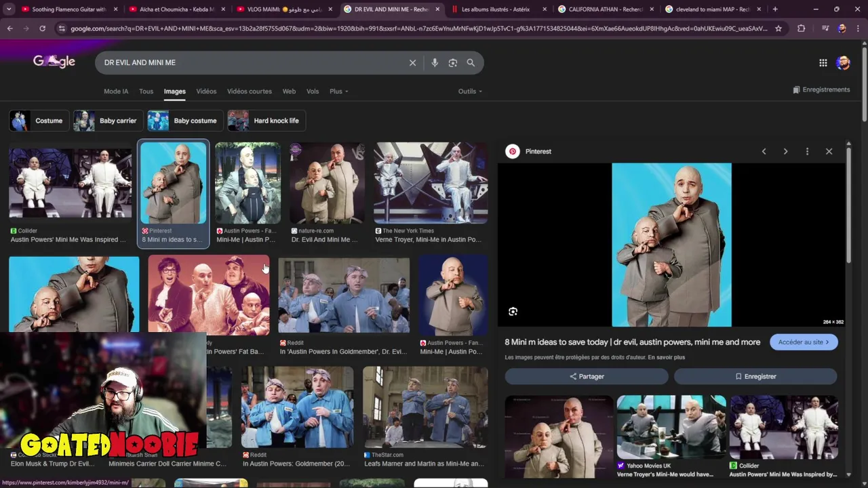Close the image preview panel
Viewport: 868px width, 488px height.
[x=829, y=151]
